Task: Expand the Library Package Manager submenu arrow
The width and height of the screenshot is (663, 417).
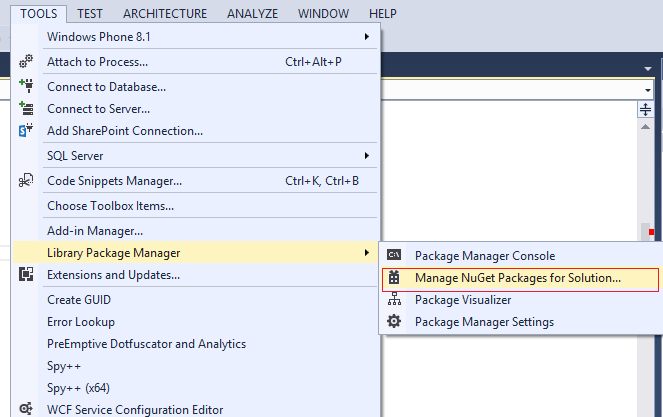Action: [367, 252]
